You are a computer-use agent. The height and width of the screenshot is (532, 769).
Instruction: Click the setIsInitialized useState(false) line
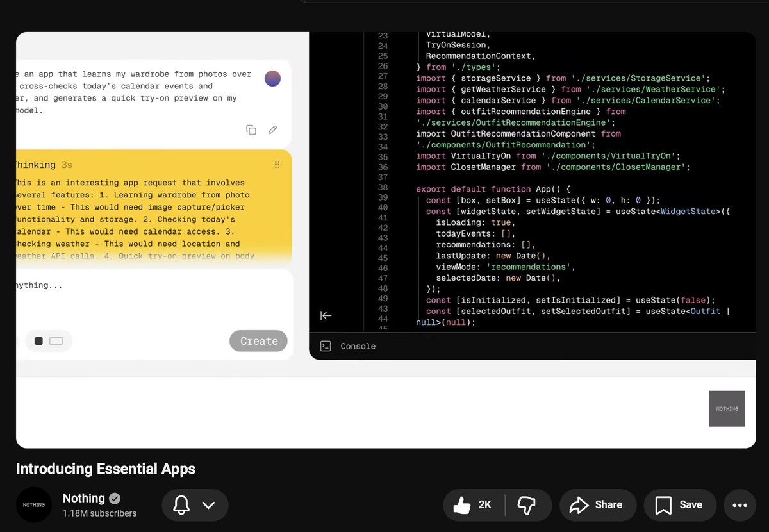(570, 300)
